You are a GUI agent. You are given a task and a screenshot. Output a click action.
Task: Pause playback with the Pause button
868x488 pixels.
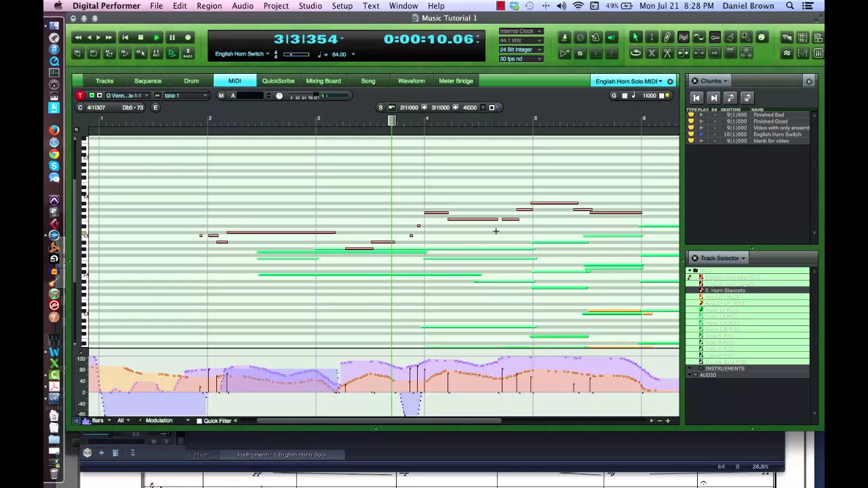click(172, 38)
